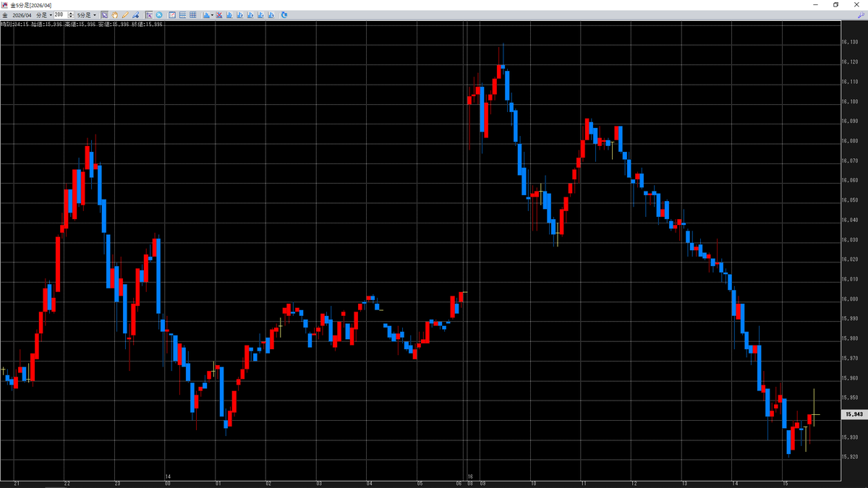Viewport: 868px width, 488px height.
Task: Remove indicators with the red-crossed chart icon
Action: click(219, 14)
